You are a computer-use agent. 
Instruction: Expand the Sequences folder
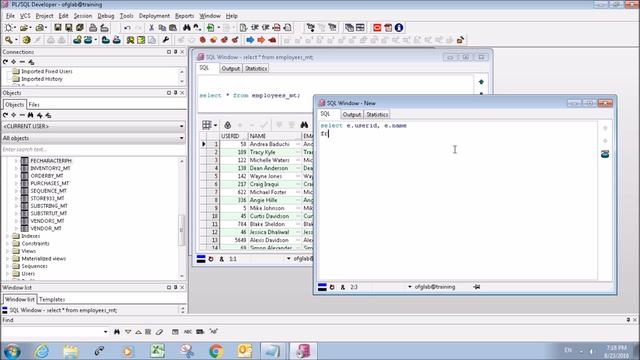(8, 266)
